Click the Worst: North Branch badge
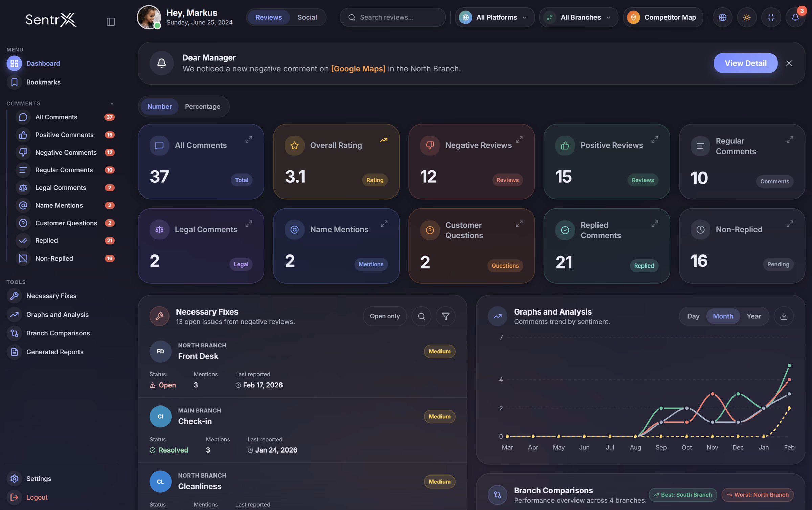Screen dimensions: 812x510 coord(757,495)
